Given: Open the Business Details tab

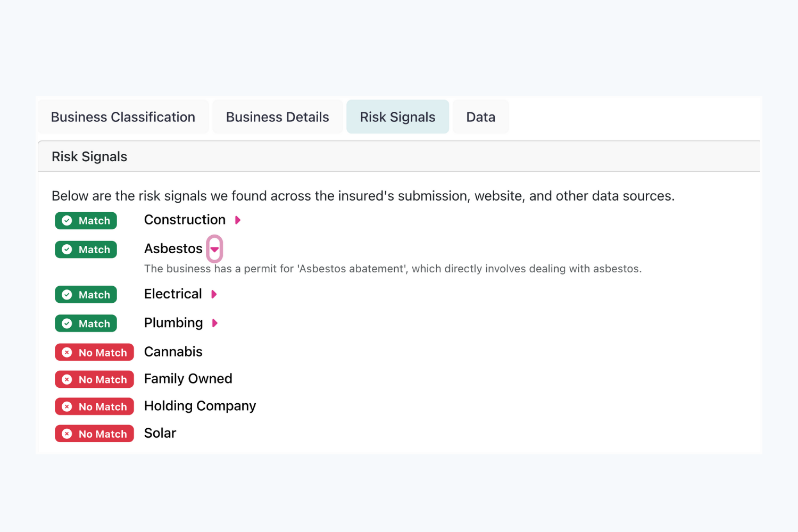Looking at the screenshot, I should pos(278,117).
